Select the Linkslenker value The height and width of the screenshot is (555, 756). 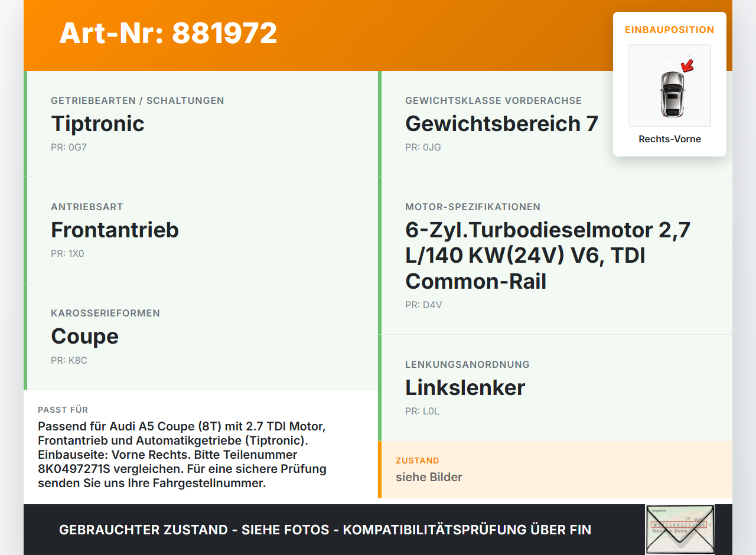(465, 387)
